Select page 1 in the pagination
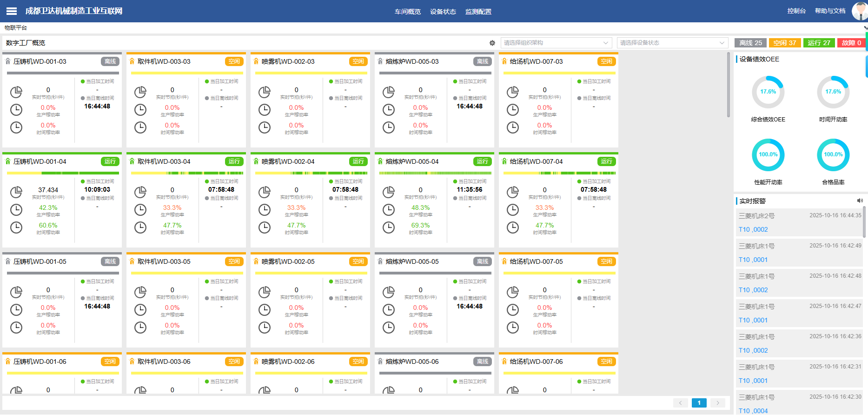This screenshot has height=415, width=868. click(x=699, y=403)
